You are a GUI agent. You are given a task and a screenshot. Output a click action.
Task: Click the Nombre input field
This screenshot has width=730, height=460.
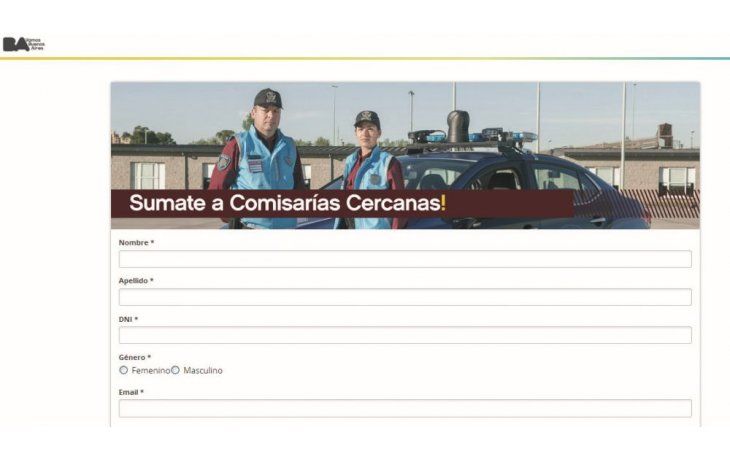405,259
